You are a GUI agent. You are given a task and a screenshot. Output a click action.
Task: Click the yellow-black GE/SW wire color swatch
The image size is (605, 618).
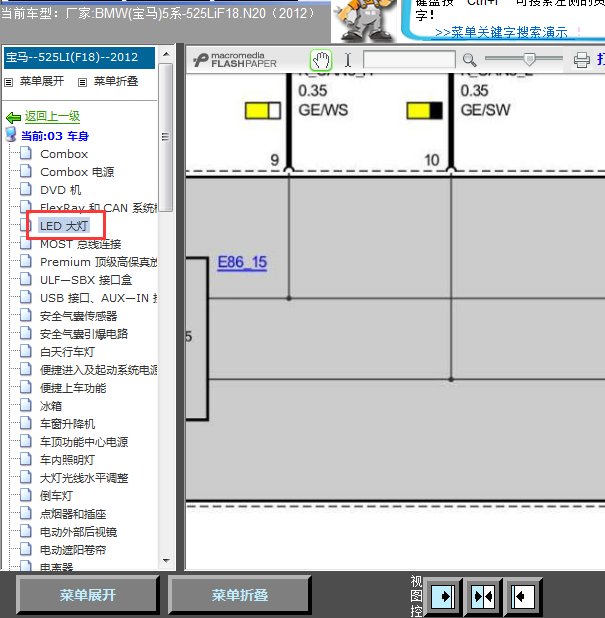(x=424, y=110)
